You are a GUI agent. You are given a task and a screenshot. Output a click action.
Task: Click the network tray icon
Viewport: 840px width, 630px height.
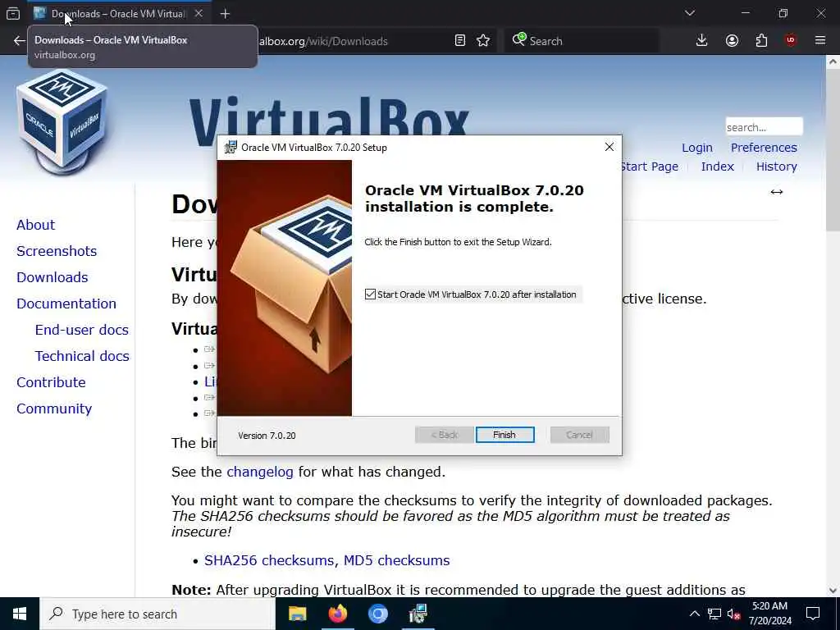(714, 614)
